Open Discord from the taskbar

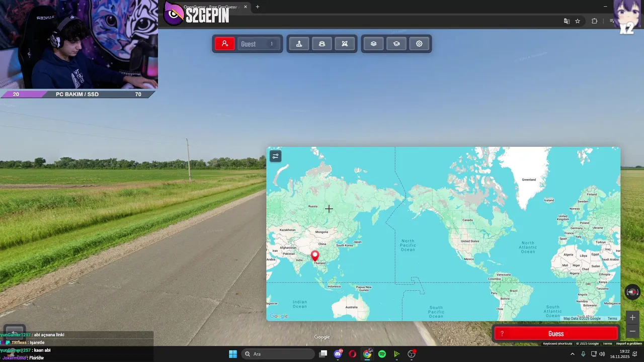[338, 354]
